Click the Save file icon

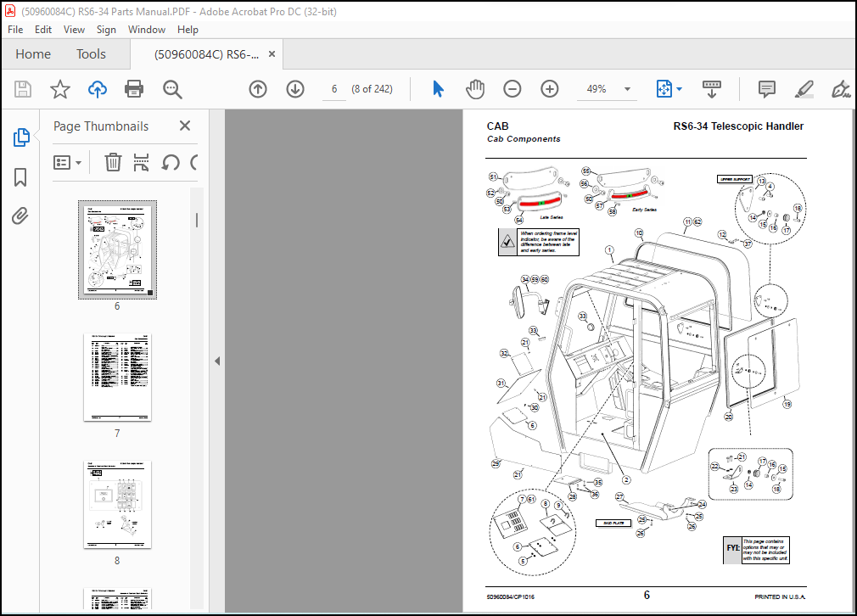coord(23,89)
